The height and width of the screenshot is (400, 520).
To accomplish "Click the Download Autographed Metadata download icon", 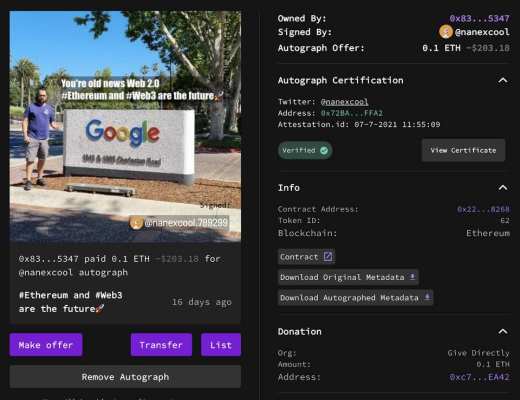I will click(427, 297).
